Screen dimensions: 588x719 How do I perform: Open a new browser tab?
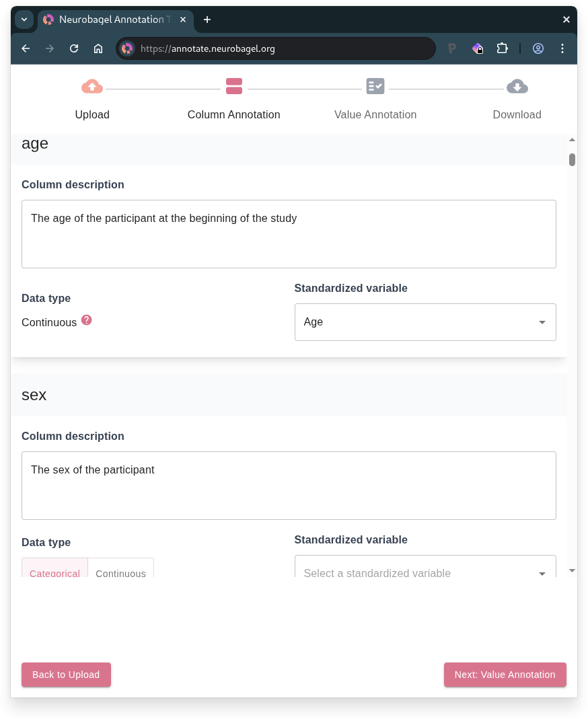click(207, 20)
